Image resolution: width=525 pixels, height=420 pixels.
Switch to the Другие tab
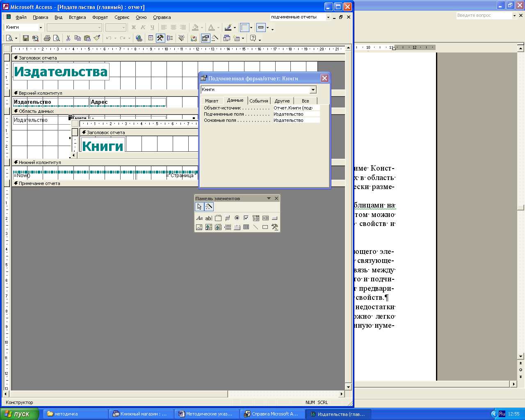[x=282, y=101]
